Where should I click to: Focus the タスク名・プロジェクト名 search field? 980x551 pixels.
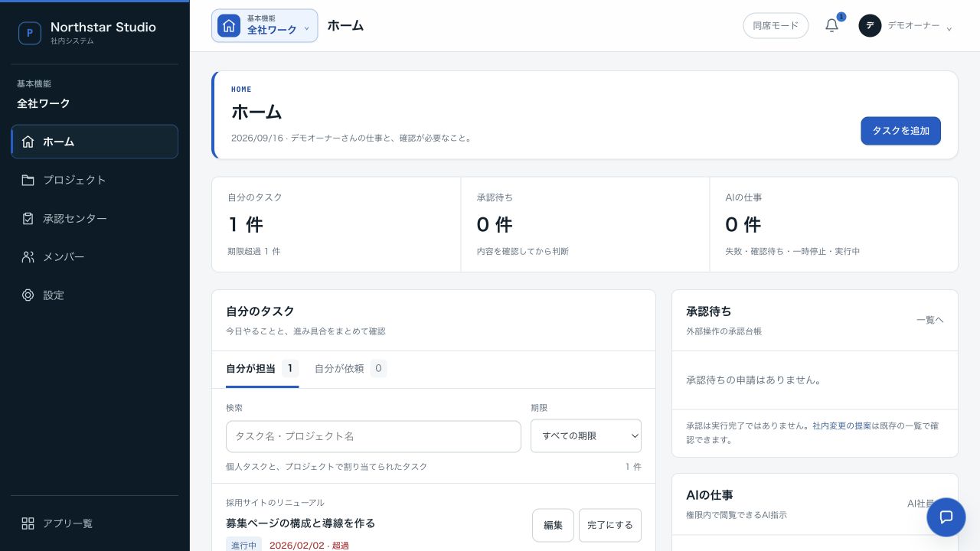click(x=374, y=436)
